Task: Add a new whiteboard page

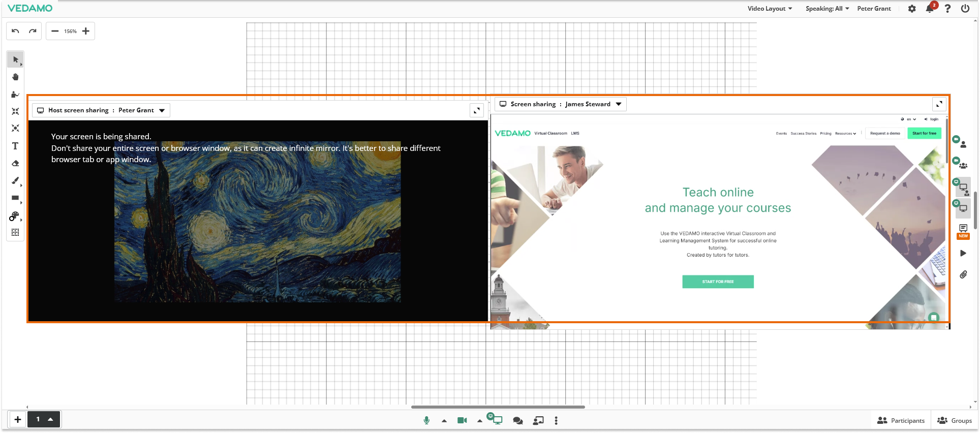Action: [18, 419]
